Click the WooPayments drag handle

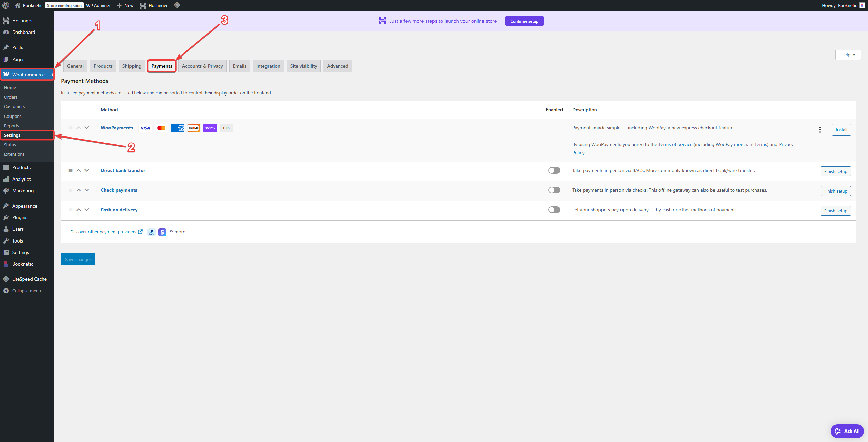click(71, 128)
